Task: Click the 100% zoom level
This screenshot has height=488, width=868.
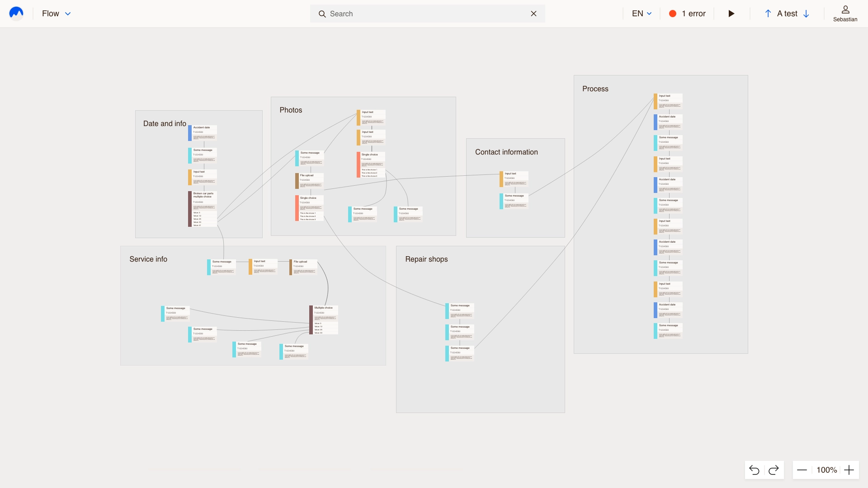Action: (x=827, y=470)
